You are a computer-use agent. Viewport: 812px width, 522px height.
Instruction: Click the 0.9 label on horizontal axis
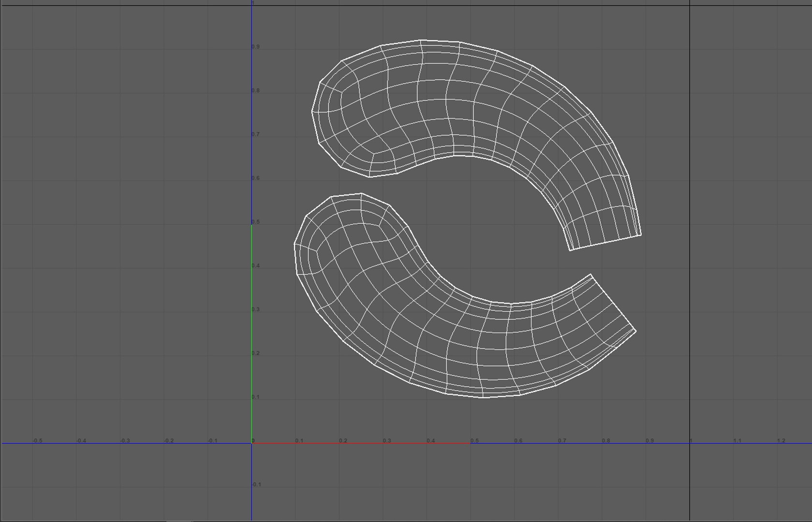[650, 441]
